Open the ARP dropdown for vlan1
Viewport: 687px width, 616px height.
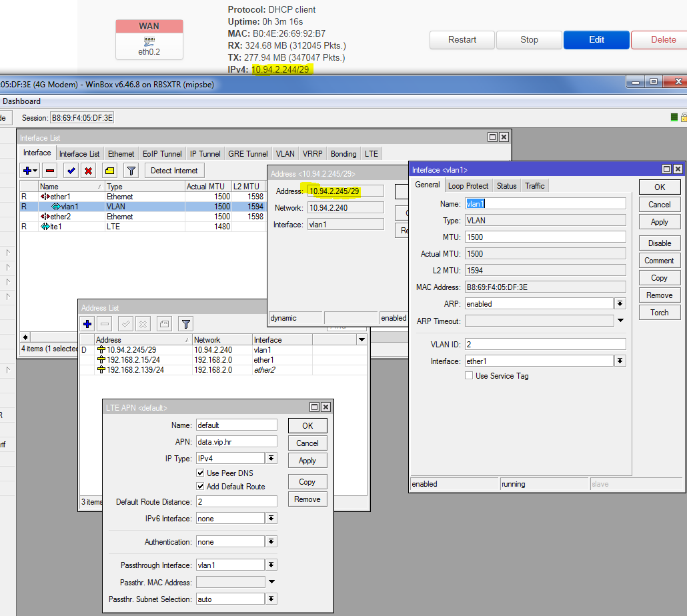[620, 303]
